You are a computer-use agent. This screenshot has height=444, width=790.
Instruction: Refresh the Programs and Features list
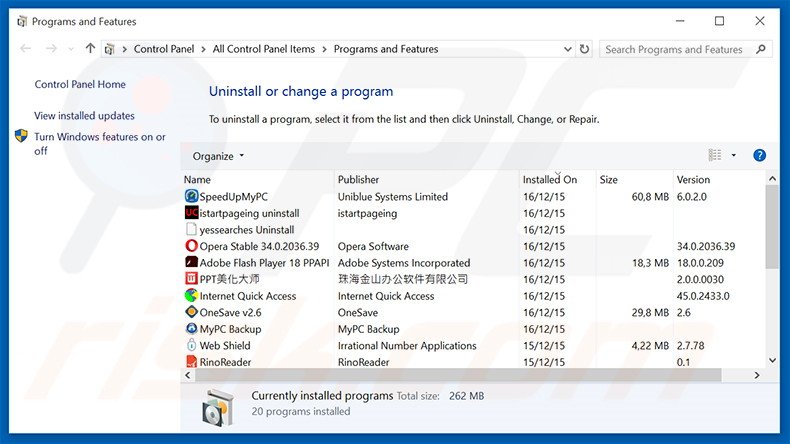point(584,49)
